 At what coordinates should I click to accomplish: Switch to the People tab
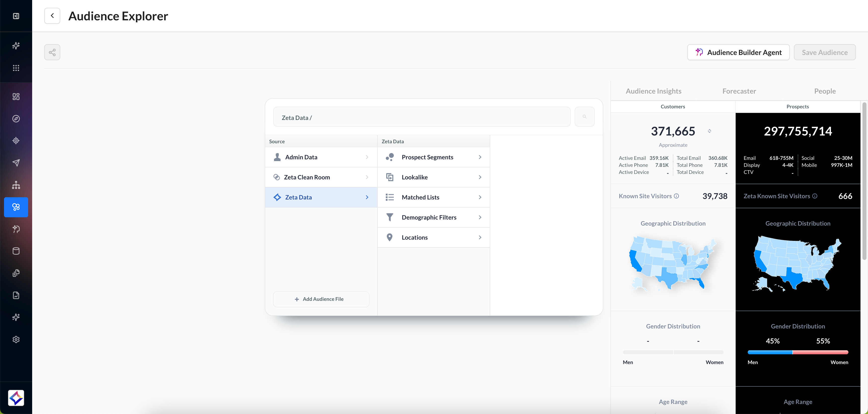[x=825, y=91]
